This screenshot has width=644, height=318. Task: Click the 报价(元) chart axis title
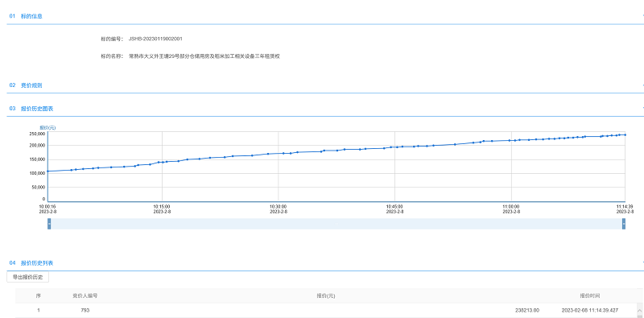click(x=47, y=128)
